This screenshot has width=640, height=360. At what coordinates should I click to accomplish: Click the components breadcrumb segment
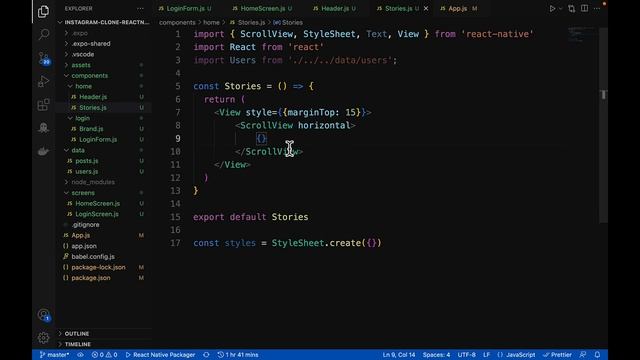coord(177,22)
